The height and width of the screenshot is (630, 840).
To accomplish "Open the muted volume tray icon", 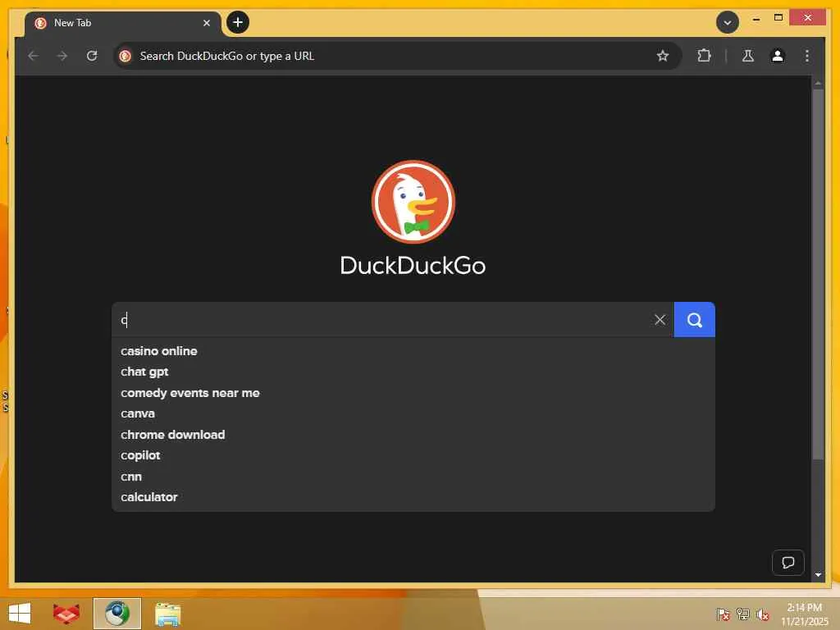I will [763, 614].
